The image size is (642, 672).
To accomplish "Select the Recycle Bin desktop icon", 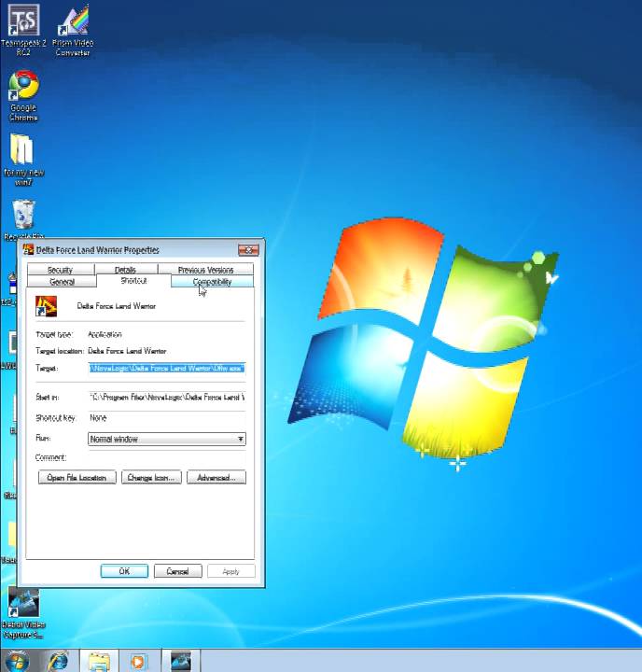I will click(24, 219).
